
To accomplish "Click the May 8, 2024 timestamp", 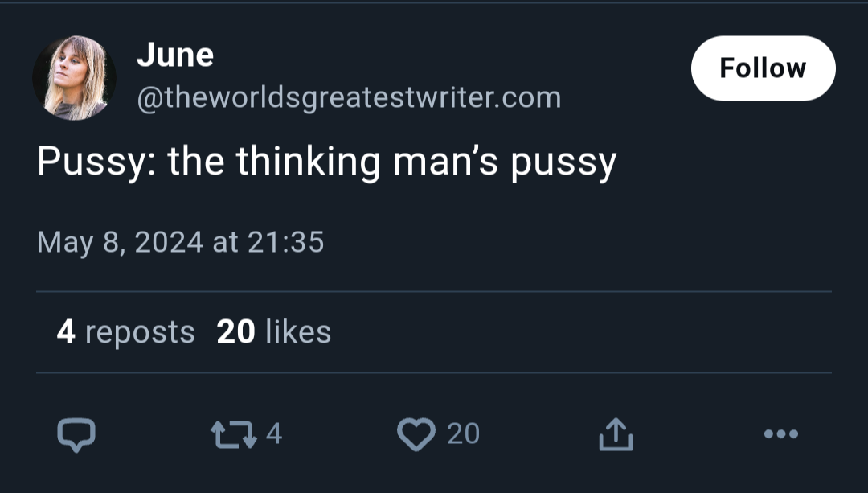I will pyautogui.click(x=181, y=243).
